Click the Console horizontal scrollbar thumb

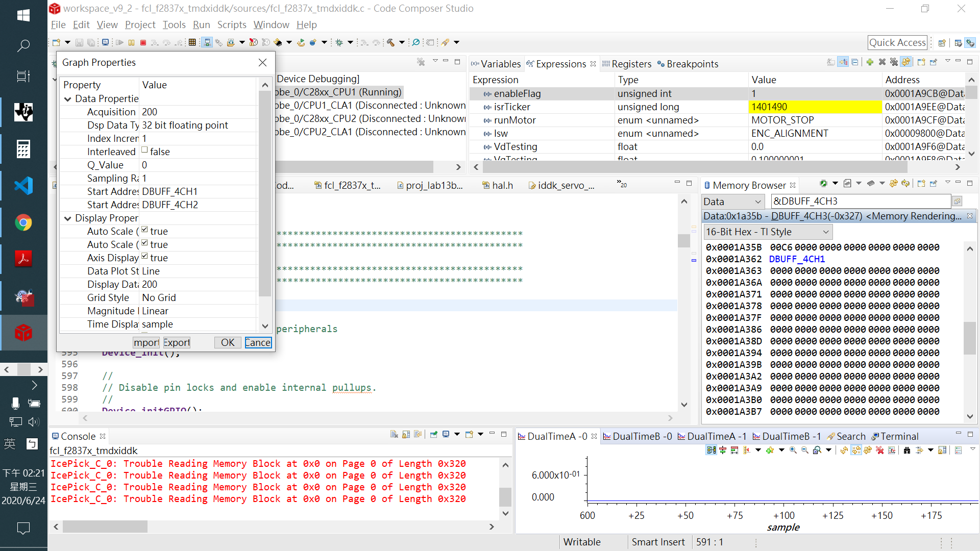105,527
